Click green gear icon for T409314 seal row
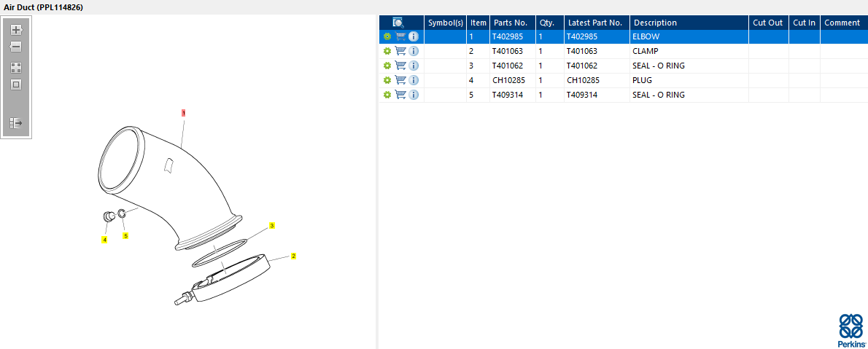Viewport: 868px width, 349px height. pyautogui.click(x=387, y=95)
